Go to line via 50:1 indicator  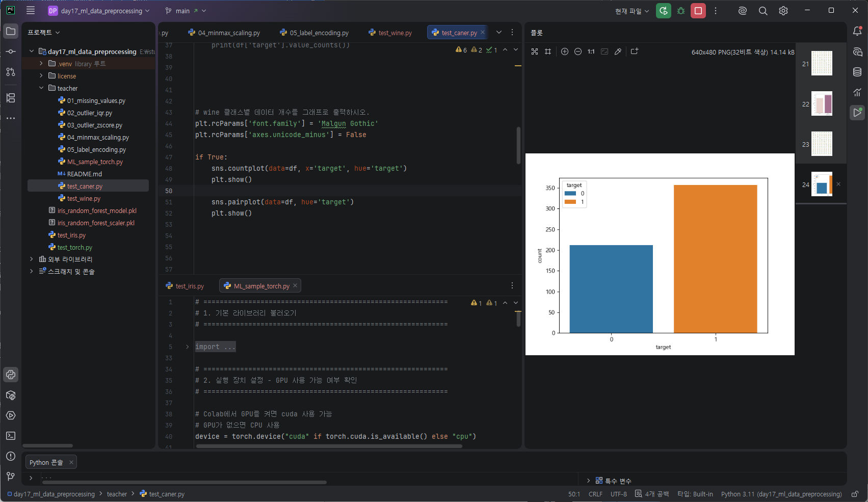pyautogui.click(x=574, y=494)
